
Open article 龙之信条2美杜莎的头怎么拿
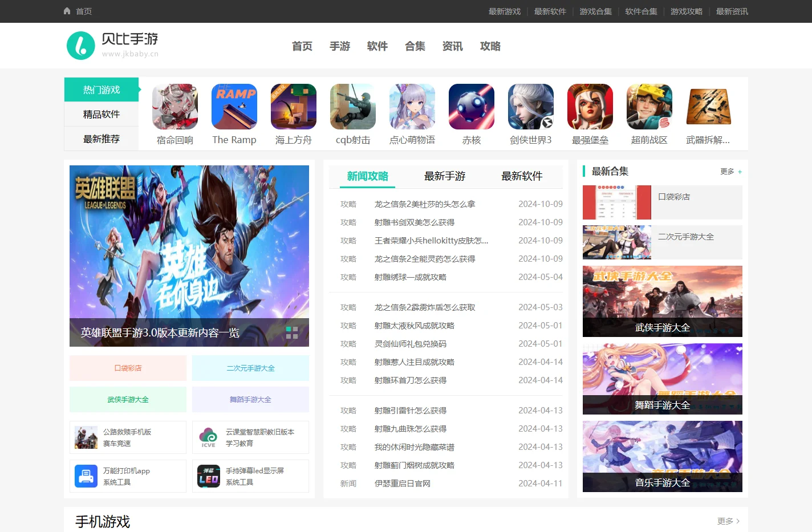click(x=425, y=204)
